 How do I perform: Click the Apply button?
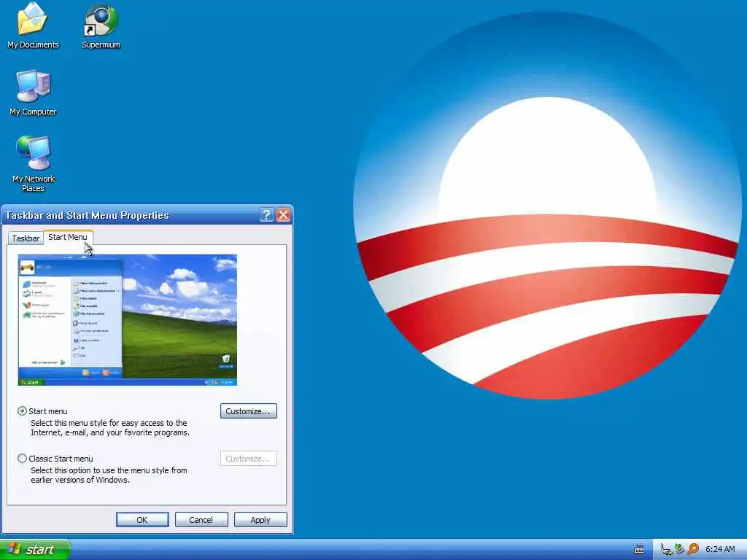point(260,519)
